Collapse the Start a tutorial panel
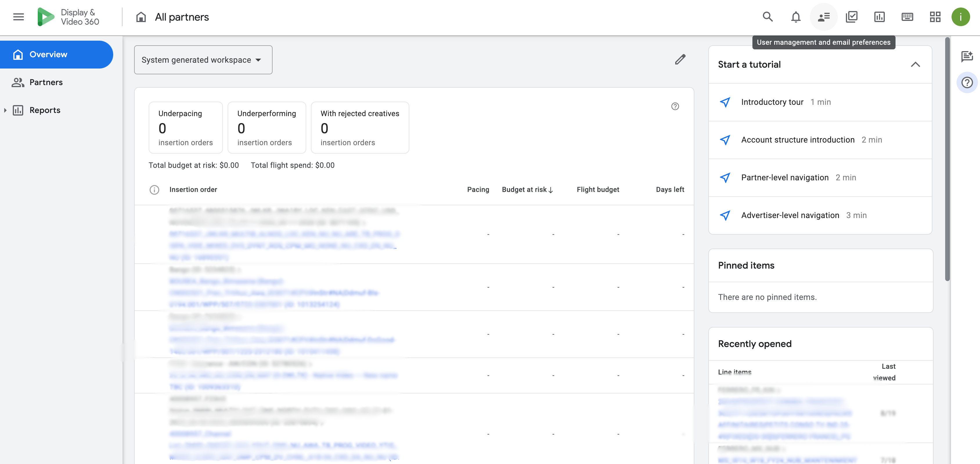The width and height of the screenshot is (980, 464). click(x=915, y=65)
